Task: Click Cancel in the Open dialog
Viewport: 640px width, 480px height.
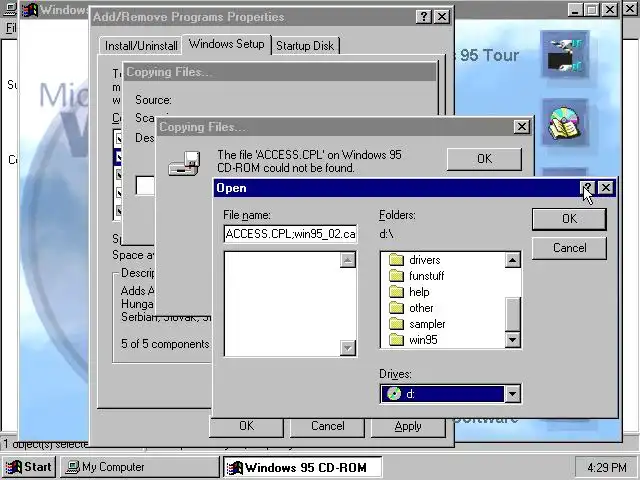Action: pyautogui.click(x=569, y=248)
